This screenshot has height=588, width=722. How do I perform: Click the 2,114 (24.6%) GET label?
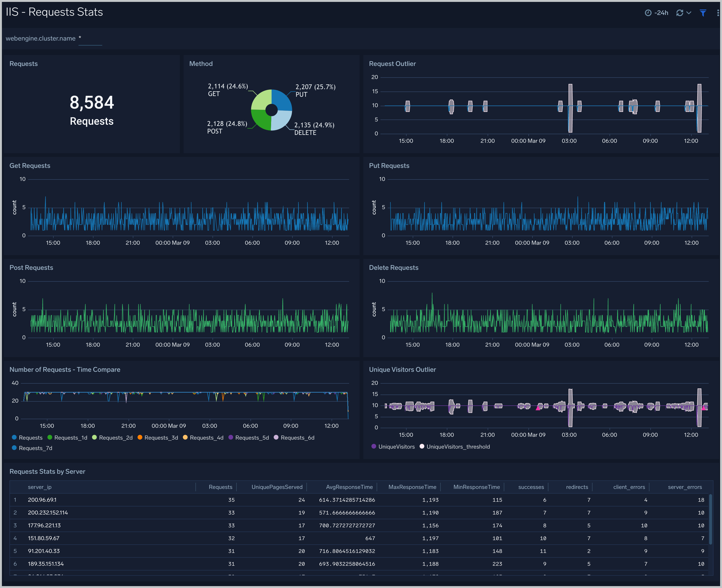228,90
